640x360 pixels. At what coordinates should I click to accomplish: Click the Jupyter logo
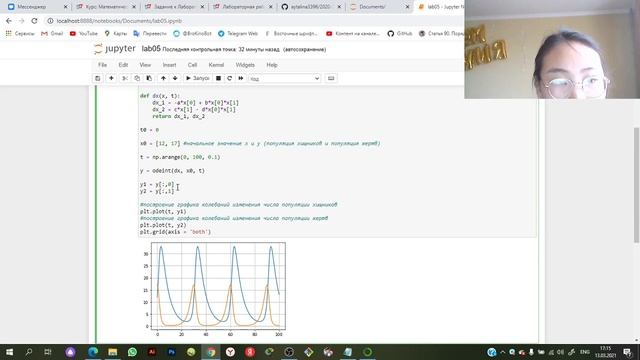coord(115,49)
